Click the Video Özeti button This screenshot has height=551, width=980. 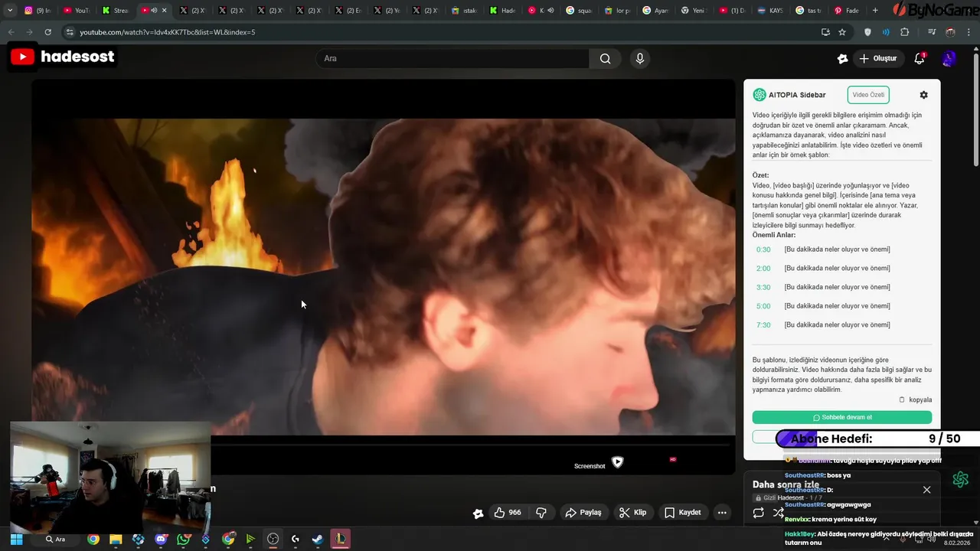868,95
